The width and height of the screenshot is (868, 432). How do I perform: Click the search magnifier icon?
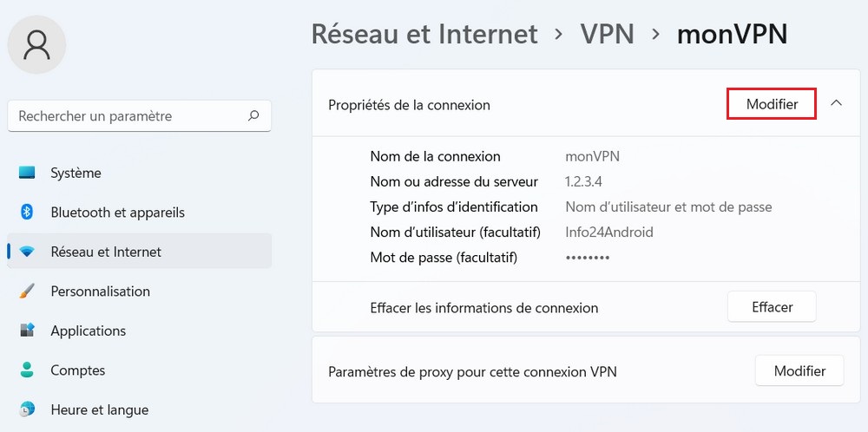[x=253, y=115]
